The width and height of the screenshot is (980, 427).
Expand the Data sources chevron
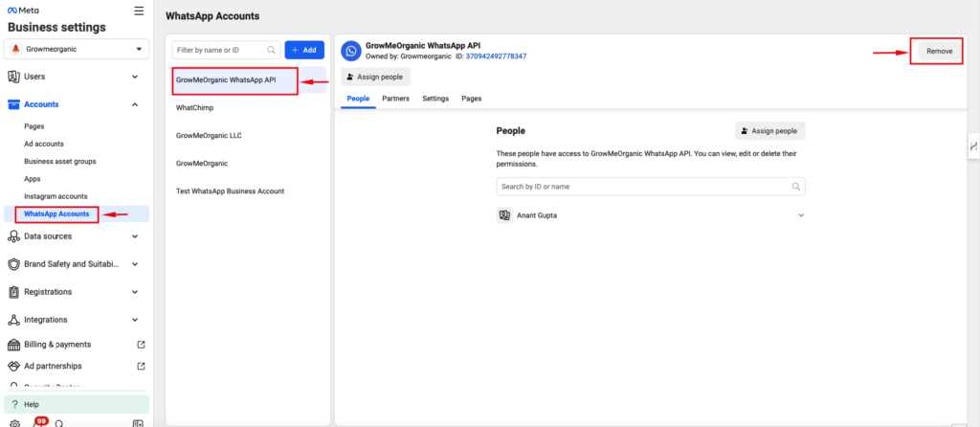point(135,236)
